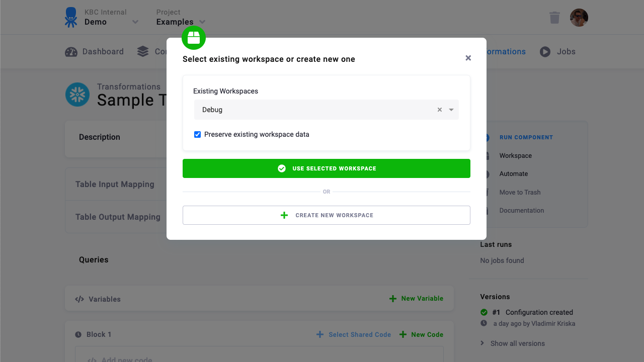The height and width of the screenshot is (362, 644).
Task: Click the Jobs play icon
Action: click(545, 51)
